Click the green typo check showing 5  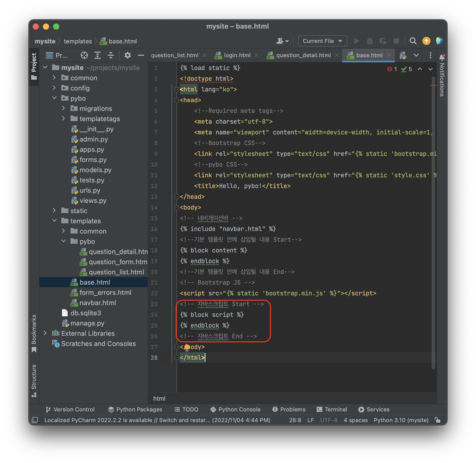(x=407, y=69)
